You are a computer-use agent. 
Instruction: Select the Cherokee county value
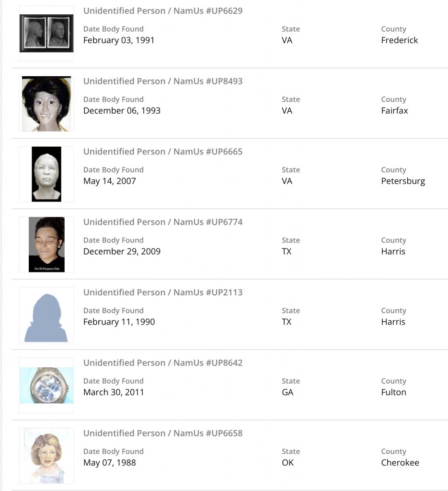point(400,463)
